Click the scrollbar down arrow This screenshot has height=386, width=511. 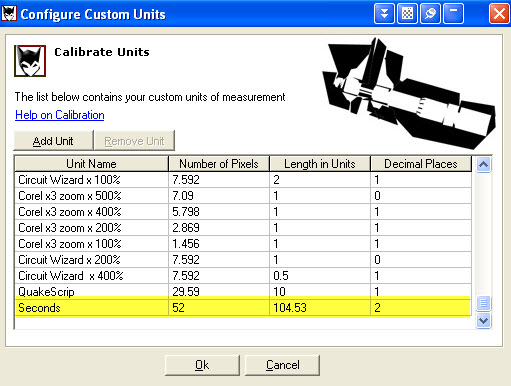pyautogui.click(x=483, y=321)
